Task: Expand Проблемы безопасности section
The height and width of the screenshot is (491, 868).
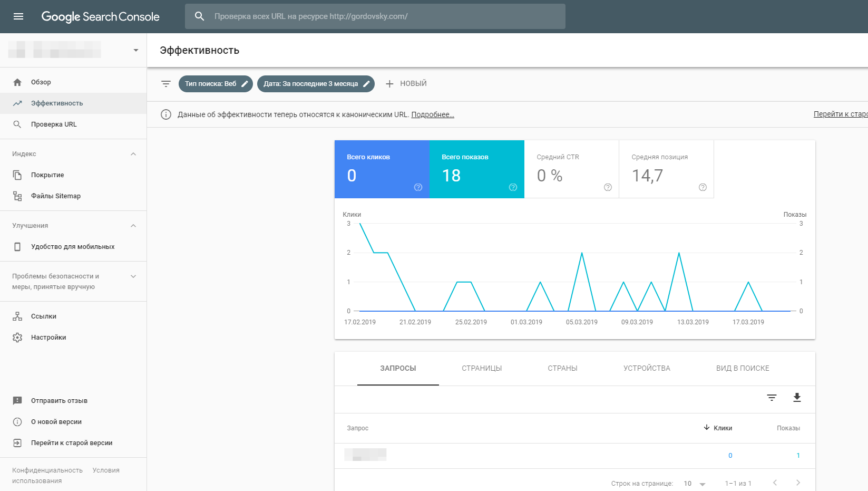Action: click(133, 276)
